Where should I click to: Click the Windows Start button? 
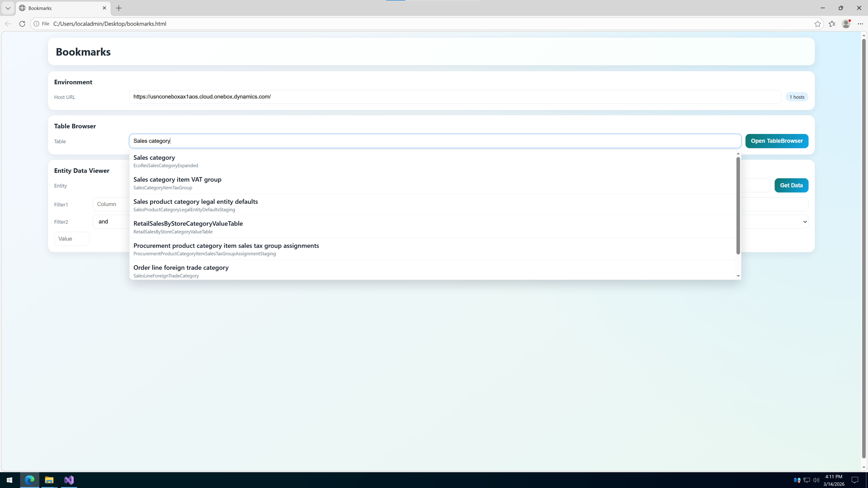tap(9, 480)
